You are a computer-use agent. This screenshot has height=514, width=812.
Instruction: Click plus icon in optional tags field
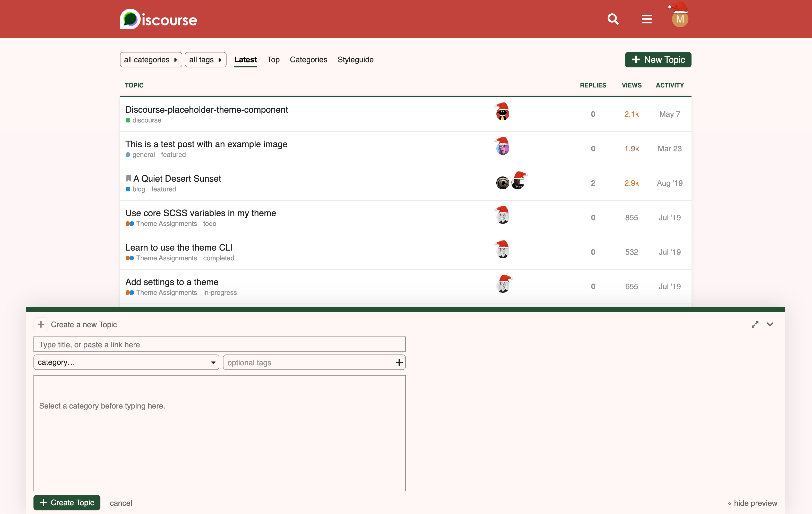click(399, 362)
